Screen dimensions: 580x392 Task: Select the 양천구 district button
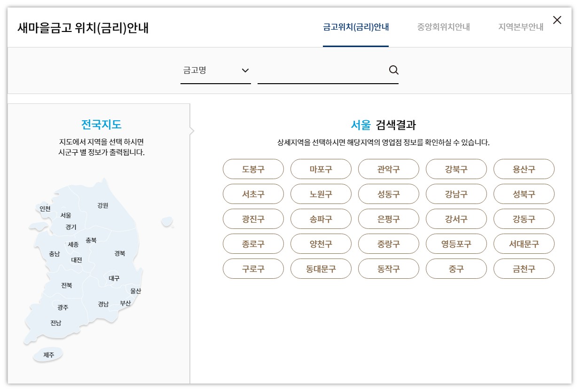tap(321, 244)
